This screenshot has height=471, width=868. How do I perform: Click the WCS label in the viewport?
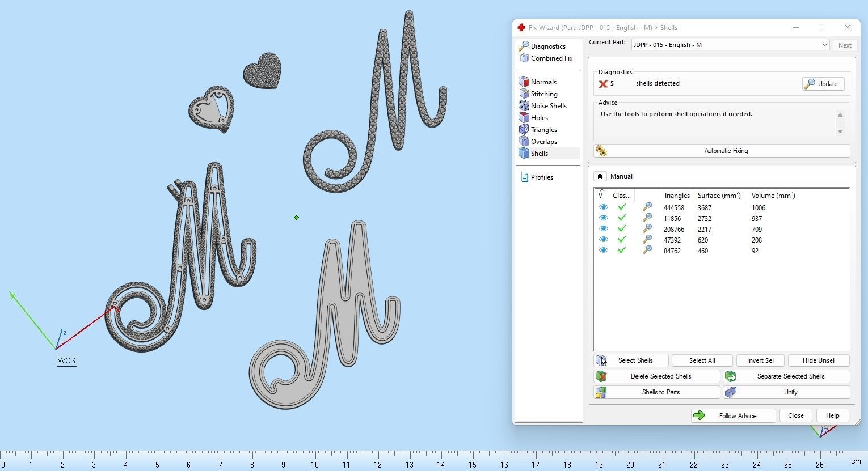pyautogui.click(x=67, y=360)
